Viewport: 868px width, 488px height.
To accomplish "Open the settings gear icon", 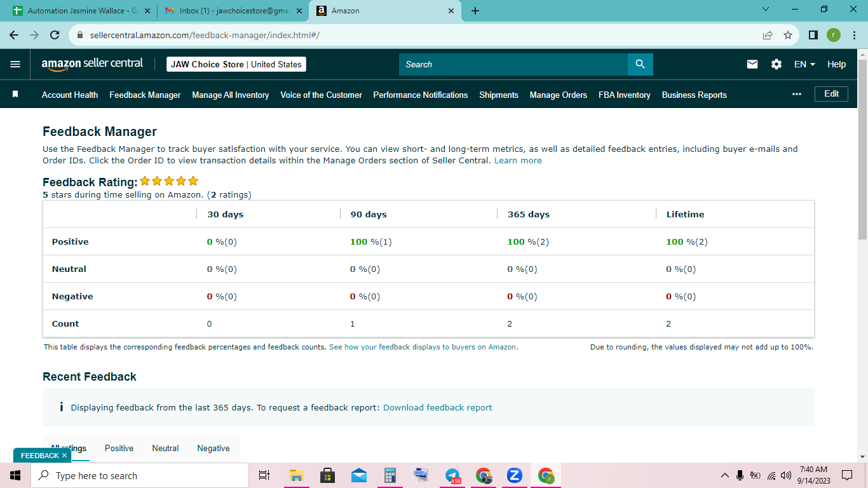I will pos(776,64).
